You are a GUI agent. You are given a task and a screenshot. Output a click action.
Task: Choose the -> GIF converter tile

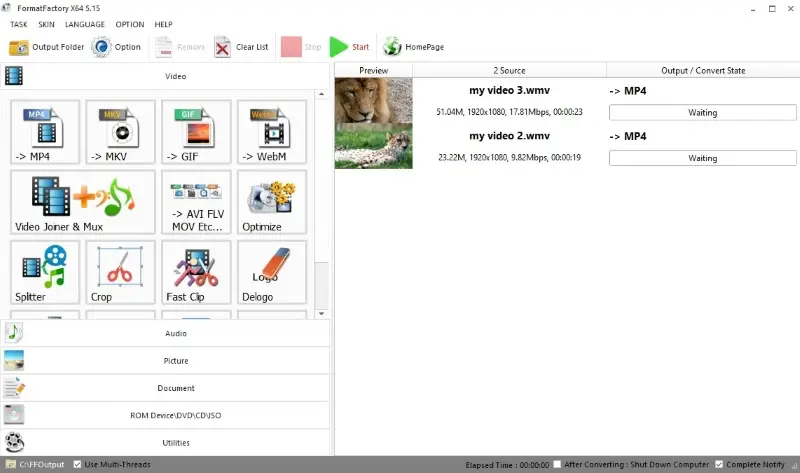pos(196,132)
